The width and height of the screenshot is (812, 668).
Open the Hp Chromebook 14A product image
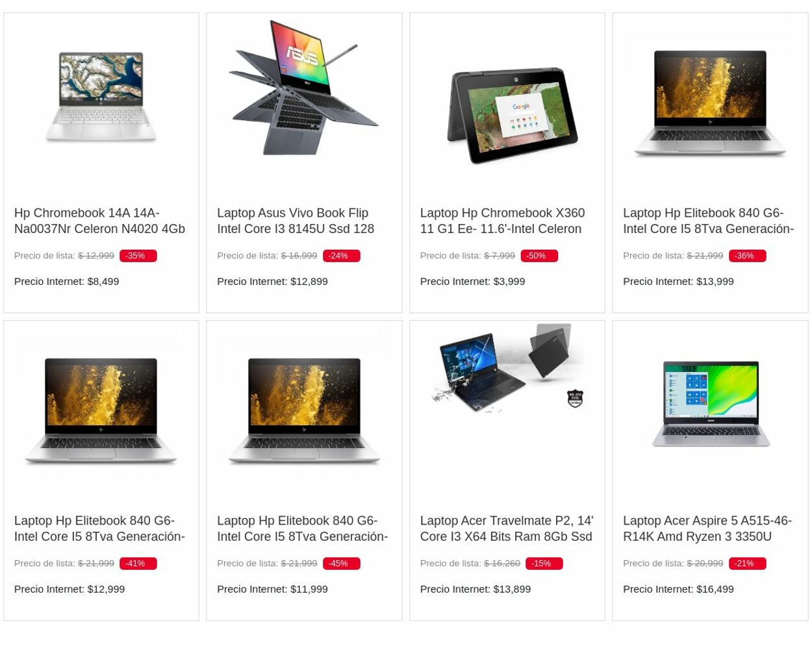(x=101, y=97)
